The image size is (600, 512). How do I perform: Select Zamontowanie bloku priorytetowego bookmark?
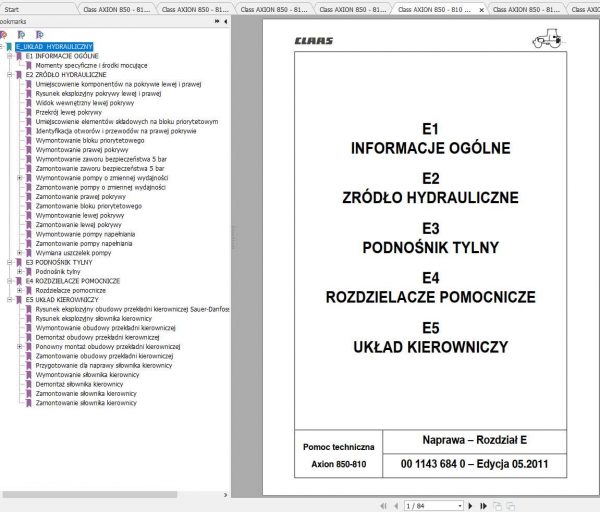(89, 206)
